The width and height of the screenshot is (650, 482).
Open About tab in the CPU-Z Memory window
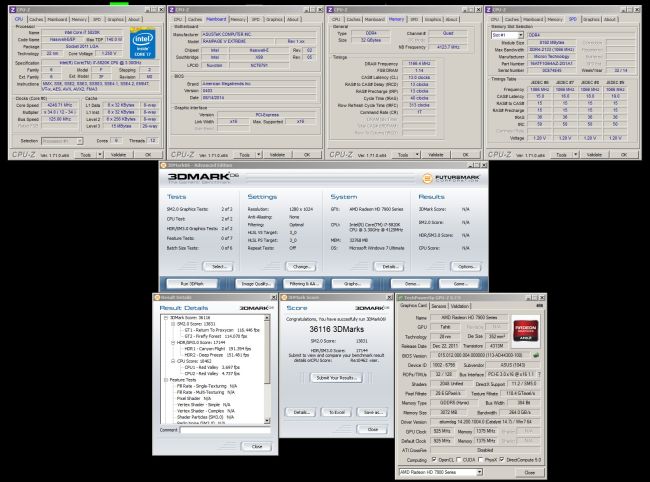click(x=451, y=19)
